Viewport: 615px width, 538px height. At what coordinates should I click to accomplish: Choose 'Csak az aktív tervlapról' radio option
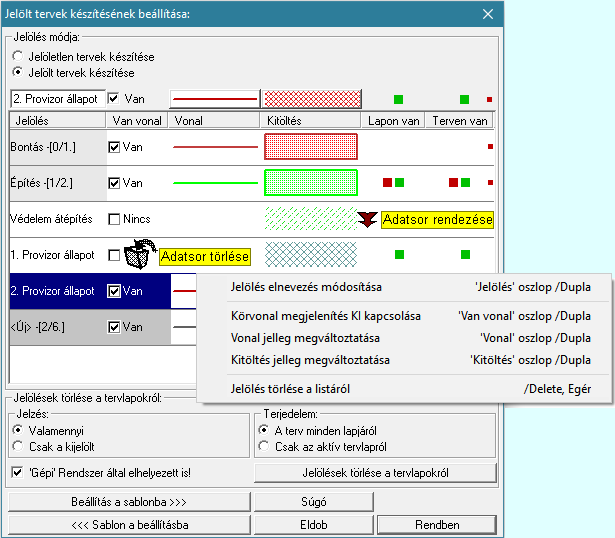265,445
